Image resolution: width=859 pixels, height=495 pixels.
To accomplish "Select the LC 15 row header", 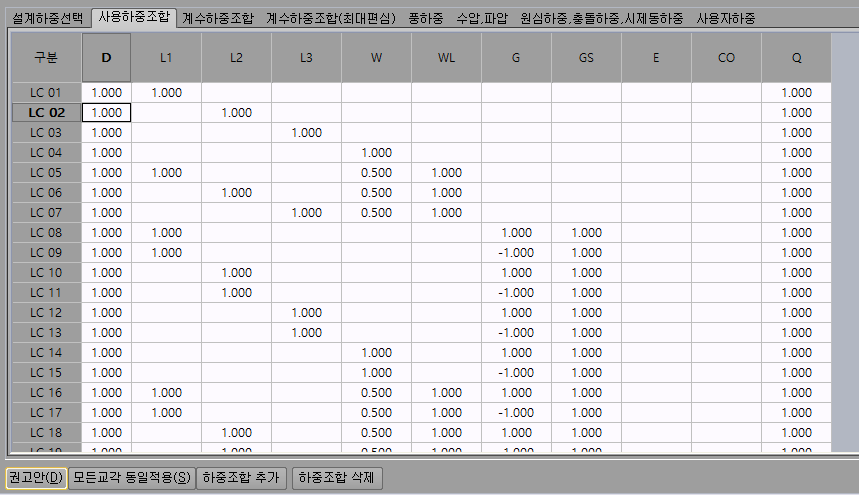I will pyautogui.click(x=47, y=372).
